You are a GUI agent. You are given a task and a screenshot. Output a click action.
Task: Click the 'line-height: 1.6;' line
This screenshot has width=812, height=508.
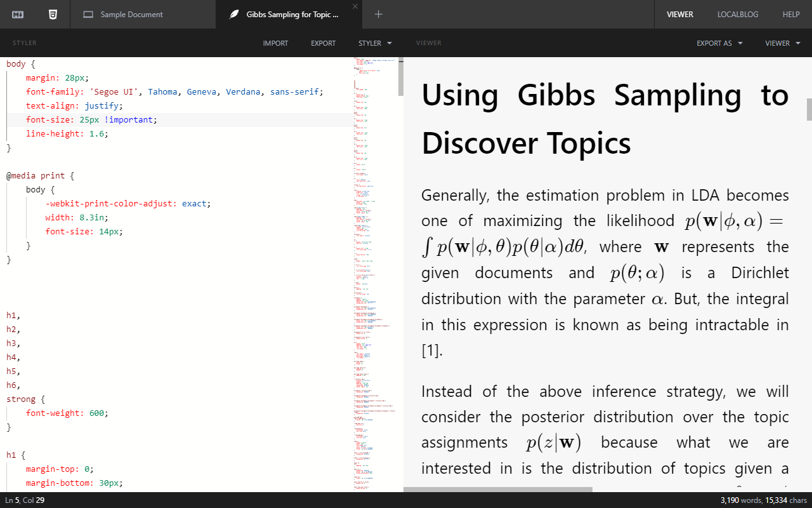(67, 134)
